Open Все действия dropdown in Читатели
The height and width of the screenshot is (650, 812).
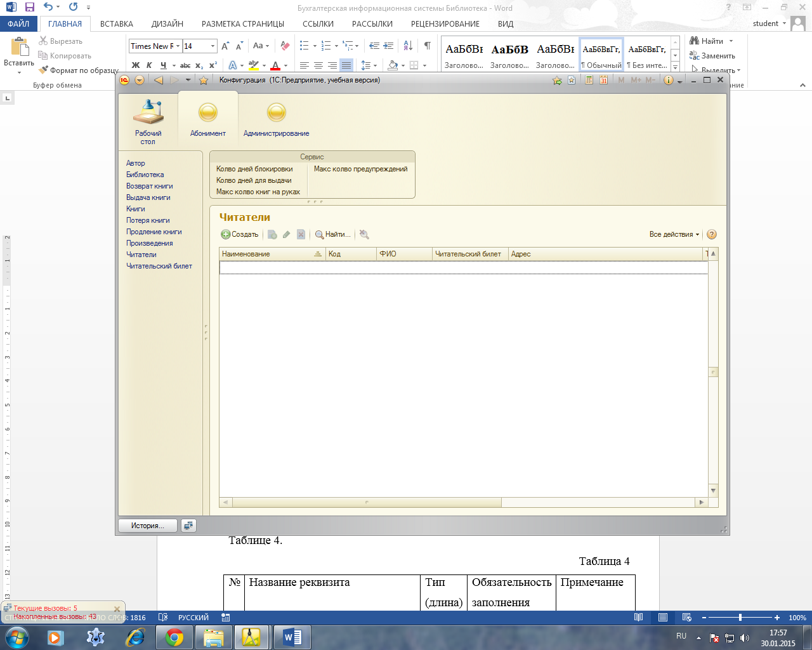[674, 234]
